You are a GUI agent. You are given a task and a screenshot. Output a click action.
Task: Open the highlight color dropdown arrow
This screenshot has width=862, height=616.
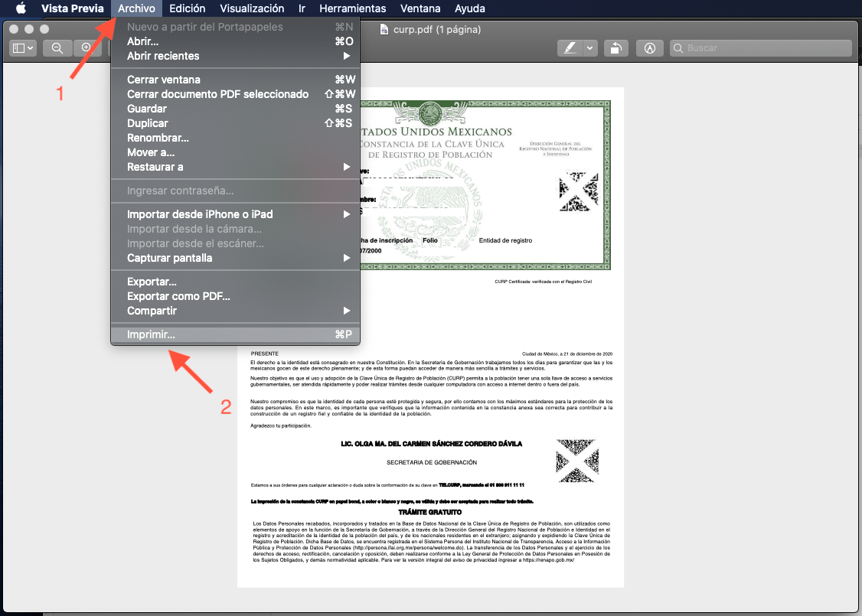589,48
